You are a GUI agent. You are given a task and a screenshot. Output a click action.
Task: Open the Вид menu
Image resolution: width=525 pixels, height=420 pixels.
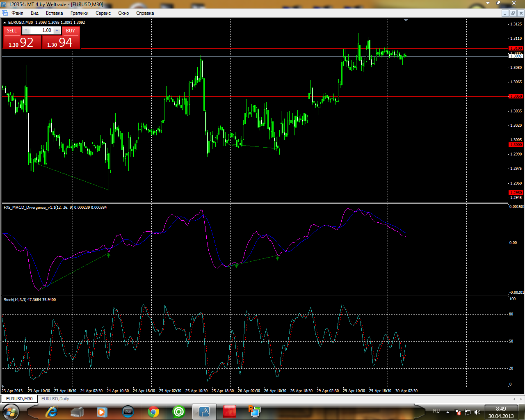(34, 13)
